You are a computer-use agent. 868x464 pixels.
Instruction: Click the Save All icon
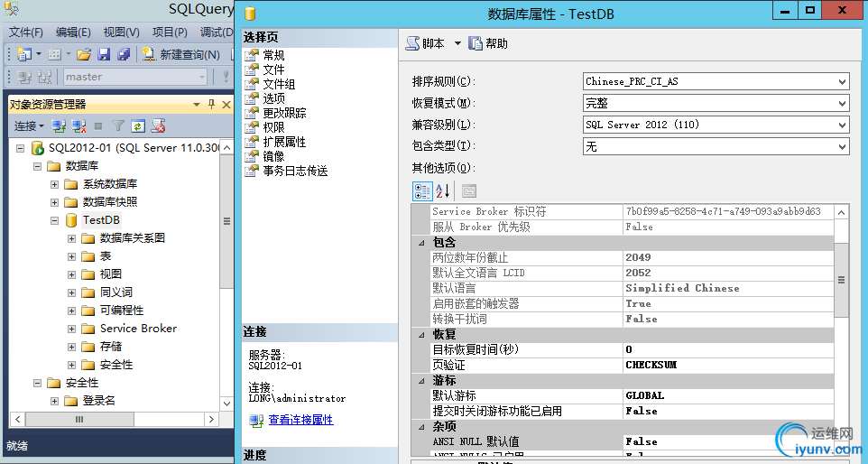pyautogui.click(x=124, y=54)
